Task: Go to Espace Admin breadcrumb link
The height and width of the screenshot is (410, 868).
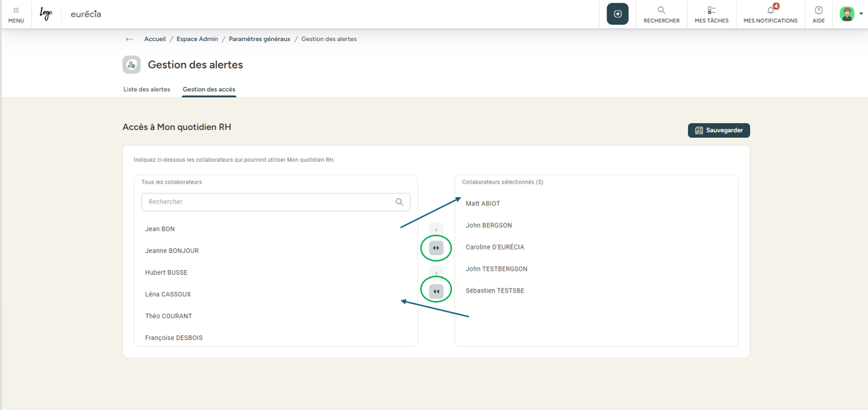Action: pos(197,40)
